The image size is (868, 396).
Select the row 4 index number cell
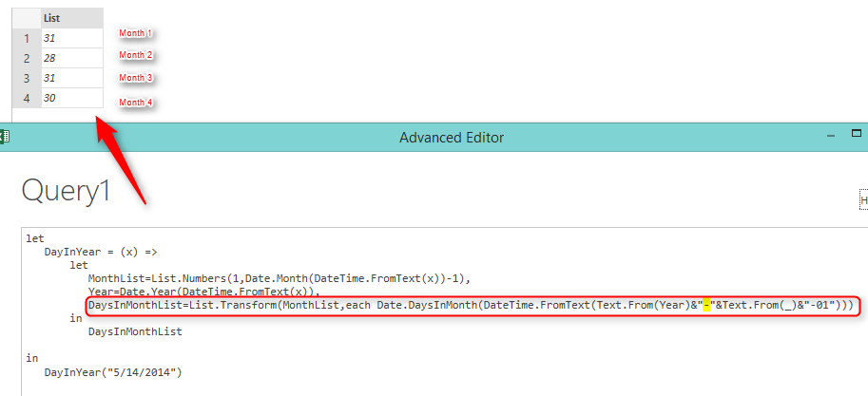27,98
